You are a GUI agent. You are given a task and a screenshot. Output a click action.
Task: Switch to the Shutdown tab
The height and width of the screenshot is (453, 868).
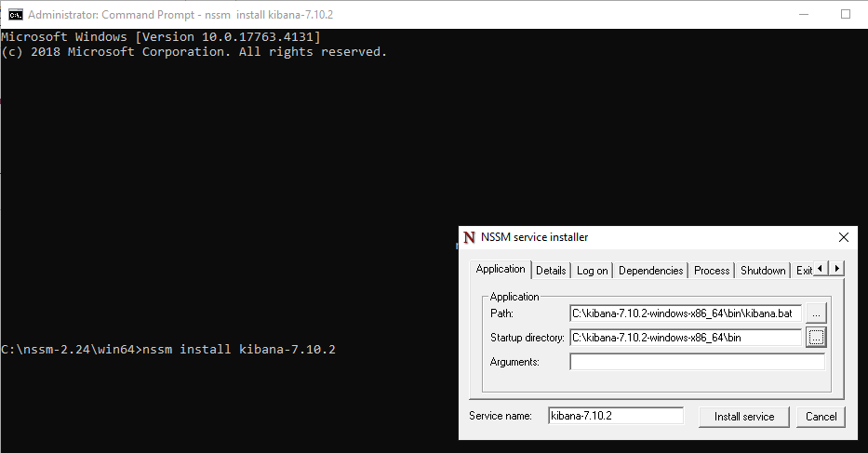[x=763, y=271]
